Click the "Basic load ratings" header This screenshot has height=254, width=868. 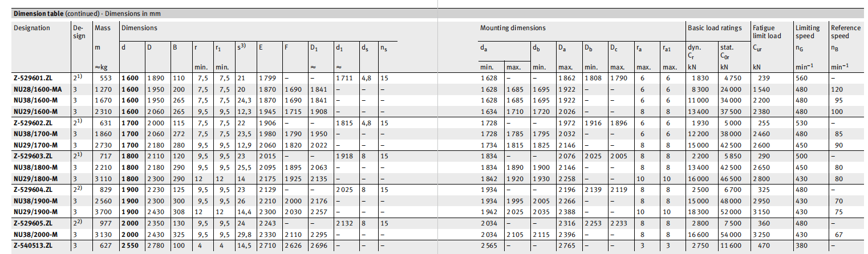click(x=715, y=28)
